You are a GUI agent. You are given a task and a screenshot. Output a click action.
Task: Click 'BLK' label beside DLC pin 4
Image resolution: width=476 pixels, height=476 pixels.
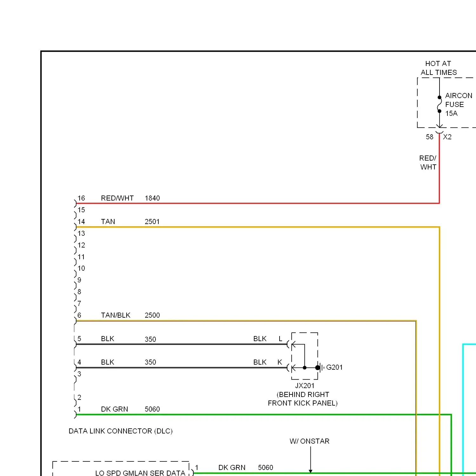click(108, 362)
